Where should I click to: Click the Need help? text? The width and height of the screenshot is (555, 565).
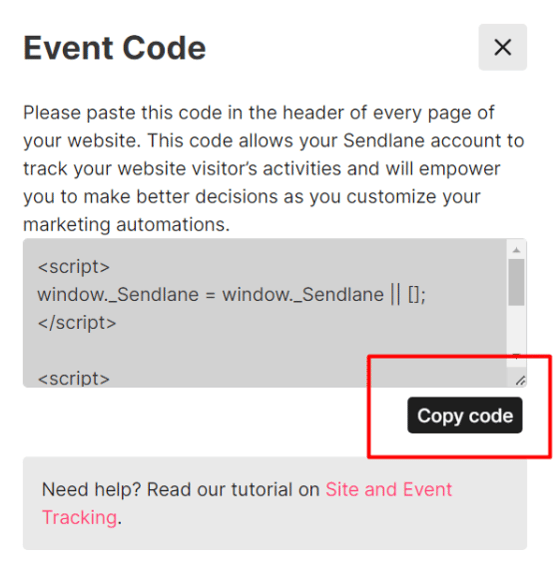pyautogui.click(x=91, y=489)
